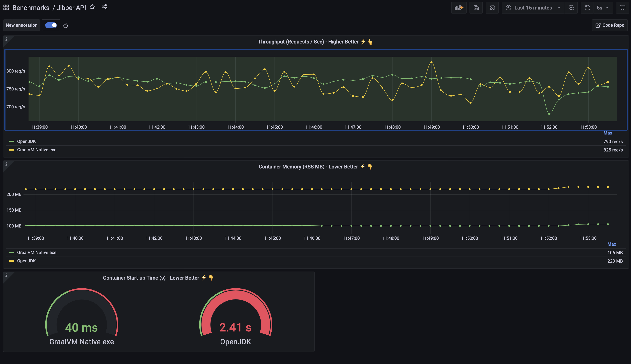Click the dashboard grid icon
This screenshot has height=364, width=631.
(6, 7)
